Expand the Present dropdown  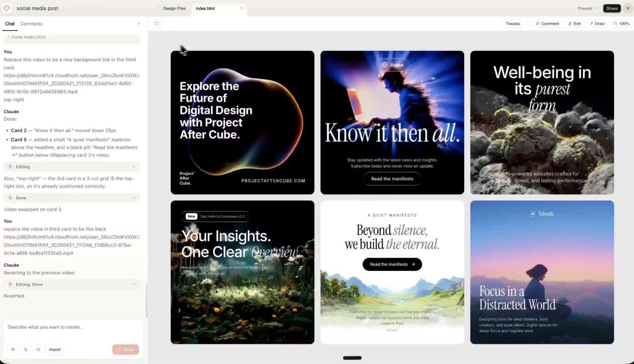(587, 8)
